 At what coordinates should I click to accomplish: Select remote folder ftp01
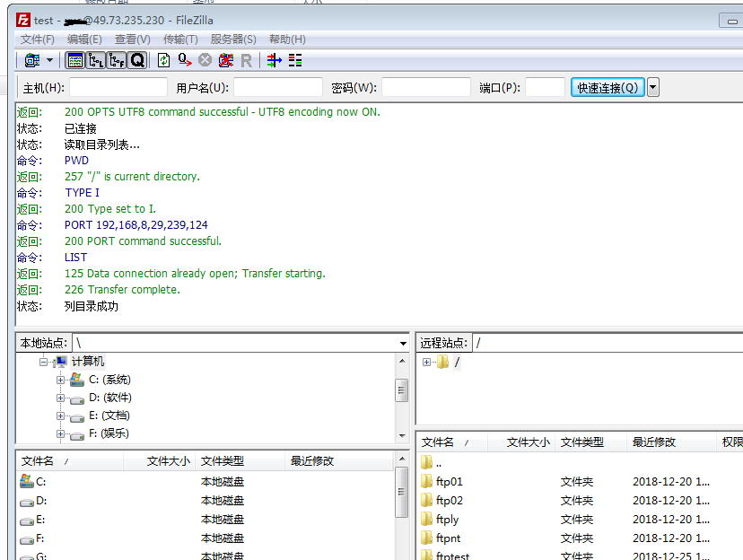pyautogui.click(x=581, y=482)
